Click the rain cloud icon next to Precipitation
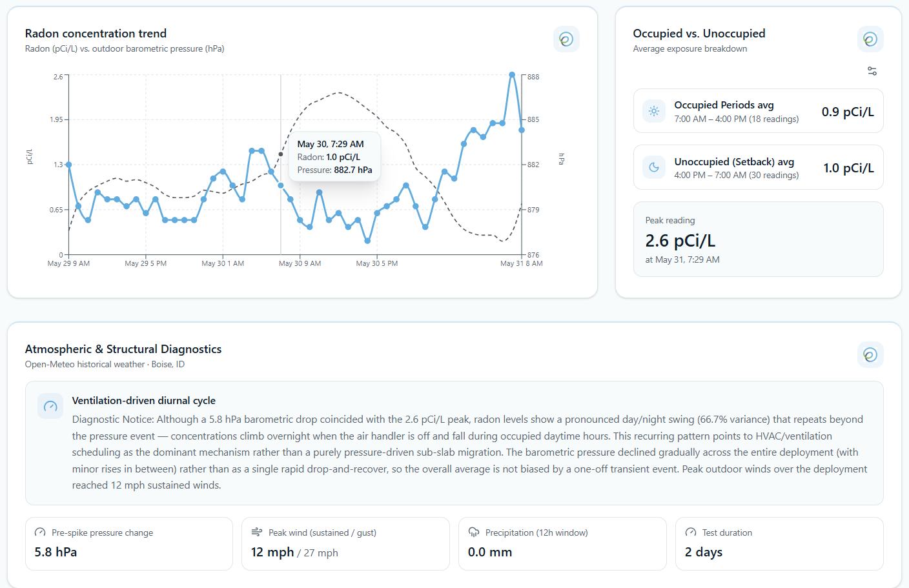Screen dimensions: 909x588 (x=474, y=532)
